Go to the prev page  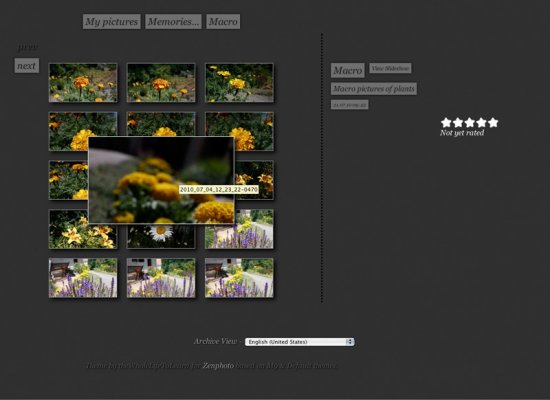click(x=28, y=47)
